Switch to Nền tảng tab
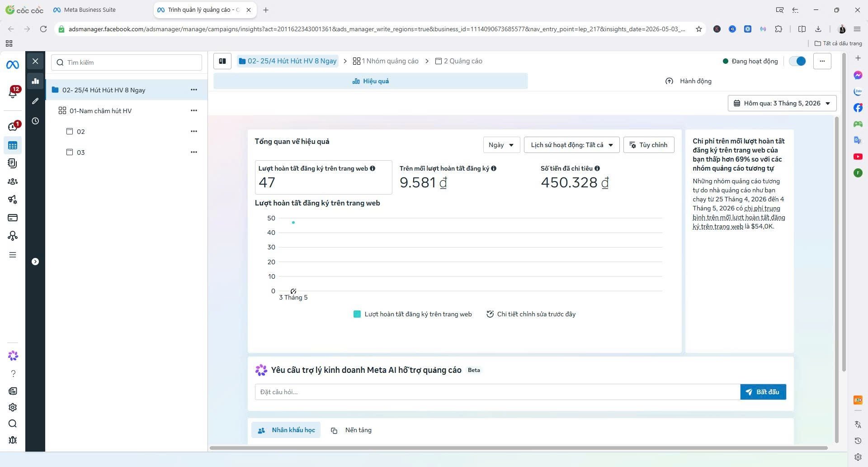 pos(351,430)
